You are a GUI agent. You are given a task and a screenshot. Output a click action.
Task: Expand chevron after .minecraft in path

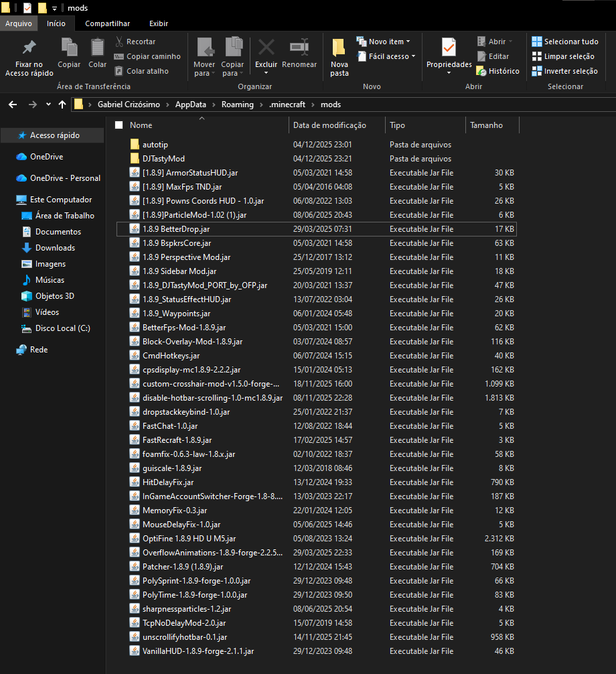click(x=313, y=105)
